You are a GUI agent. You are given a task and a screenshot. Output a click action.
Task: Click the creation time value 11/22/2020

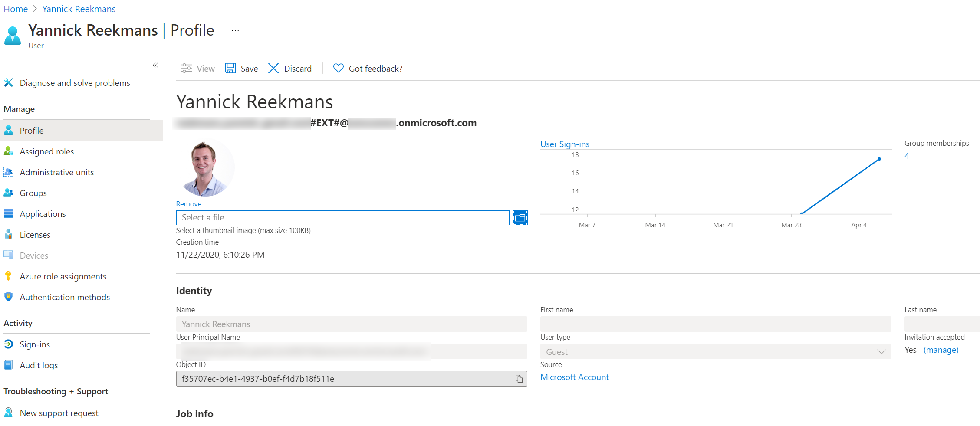click(x=220, y=255)
